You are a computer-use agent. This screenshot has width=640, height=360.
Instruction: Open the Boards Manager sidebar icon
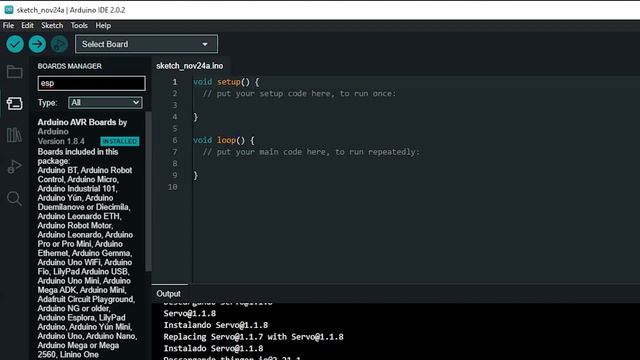(x=15, y=103)
